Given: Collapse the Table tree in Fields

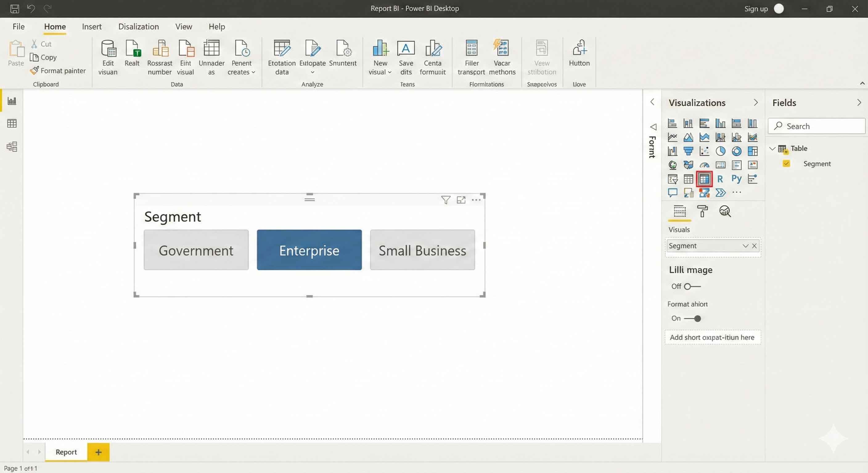Looking at the screenshot, I should (772, 148).
